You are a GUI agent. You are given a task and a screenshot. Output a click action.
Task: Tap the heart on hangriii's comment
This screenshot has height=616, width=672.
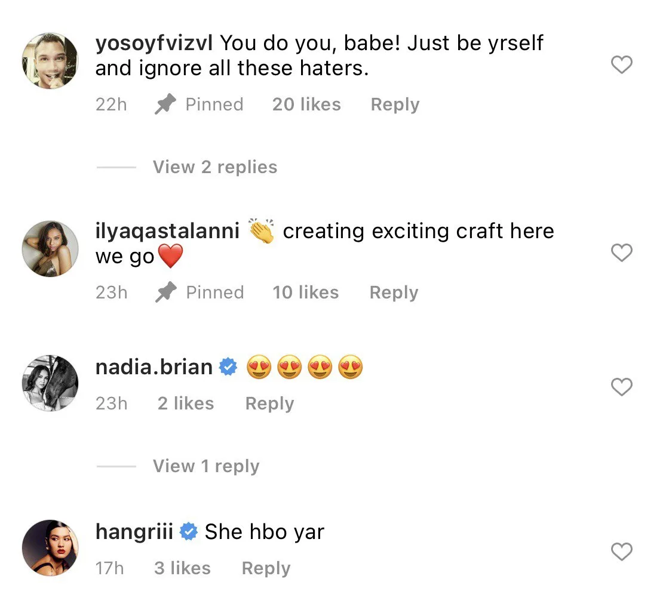(x=622, y=552)
